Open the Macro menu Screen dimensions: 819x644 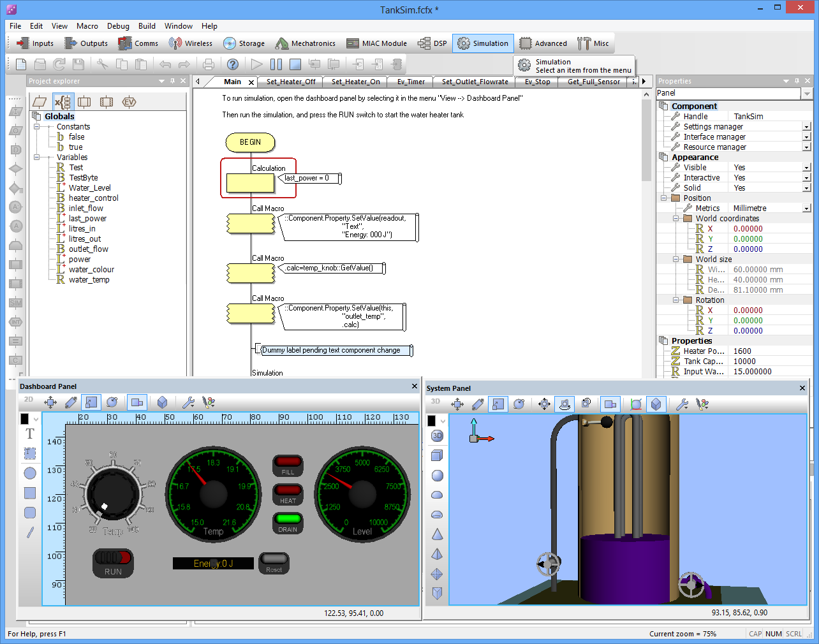(87, 26)
